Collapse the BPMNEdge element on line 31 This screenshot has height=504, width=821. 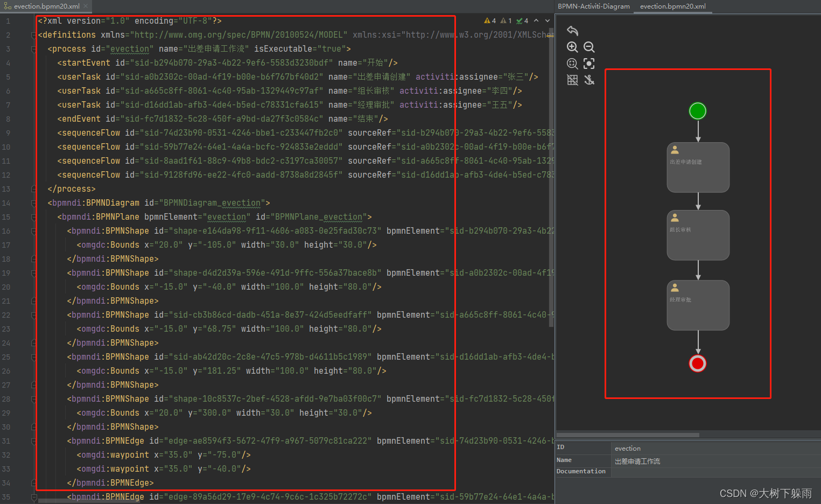34,441
